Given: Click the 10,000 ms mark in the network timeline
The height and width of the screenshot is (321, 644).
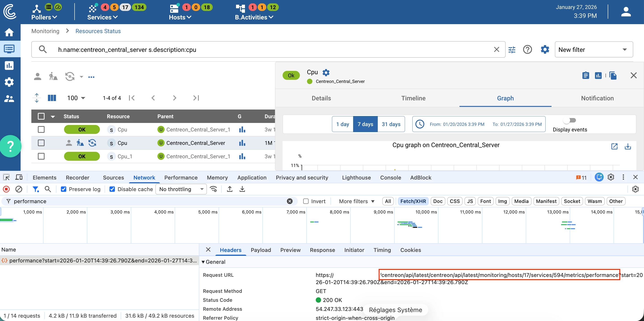Looking at the screenshot, I should point(426,212).
